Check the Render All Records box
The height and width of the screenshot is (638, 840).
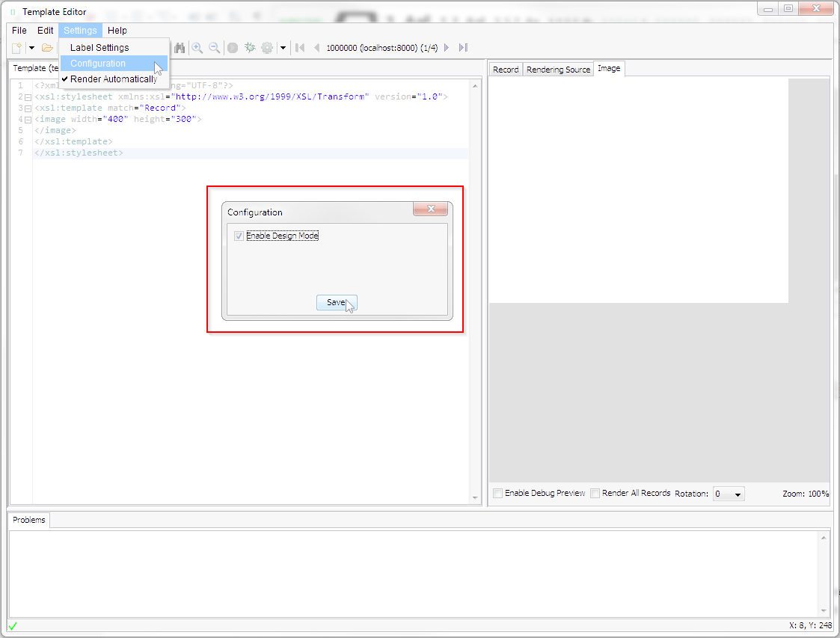coord(595,494)
